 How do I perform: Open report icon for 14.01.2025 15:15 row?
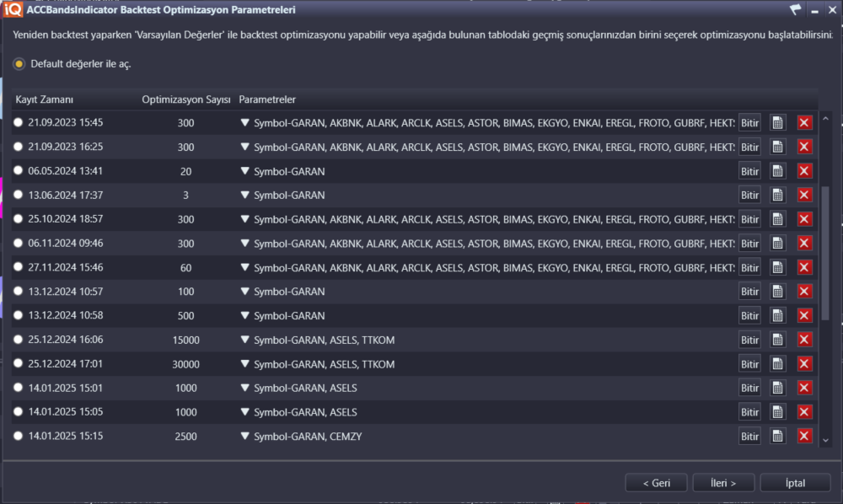777,437
